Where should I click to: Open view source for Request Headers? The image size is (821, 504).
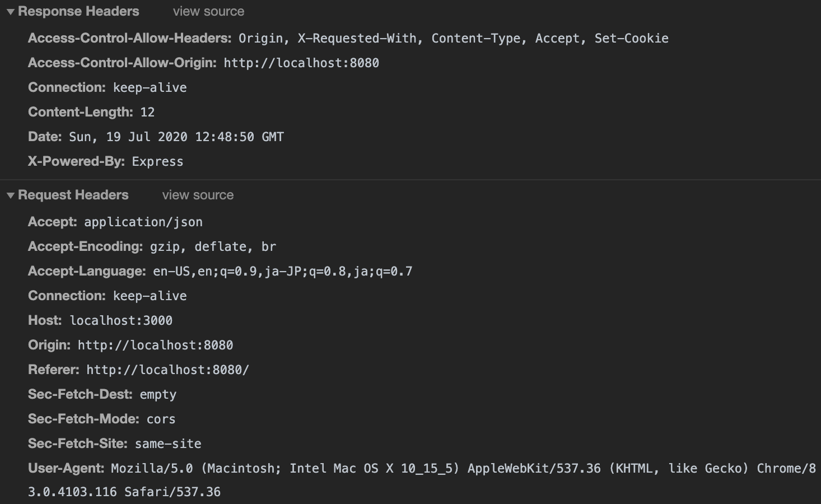[x=198, y=195]
